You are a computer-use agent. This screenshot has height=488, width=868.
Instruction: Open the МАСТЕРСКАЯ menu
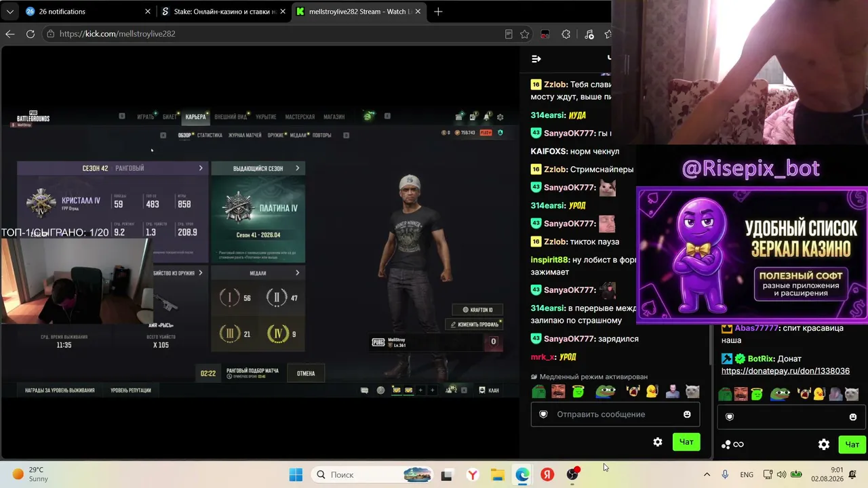click(300, 117)
